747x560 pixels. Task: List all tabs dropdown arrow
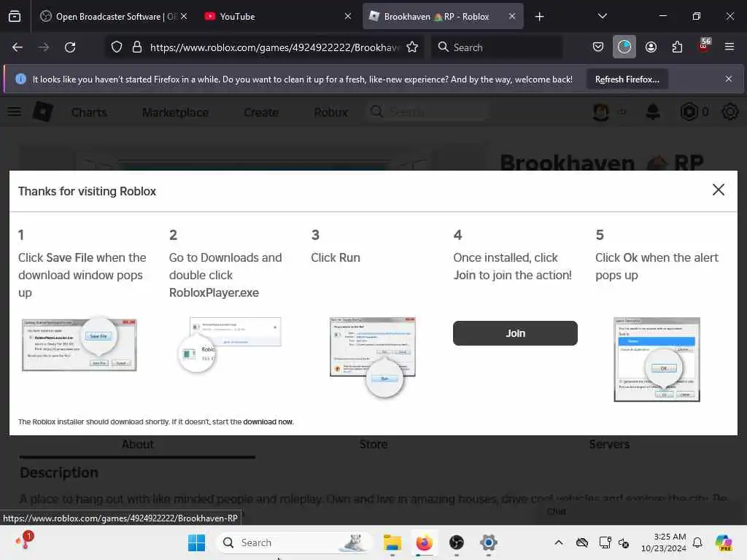(x=602, y=16)
